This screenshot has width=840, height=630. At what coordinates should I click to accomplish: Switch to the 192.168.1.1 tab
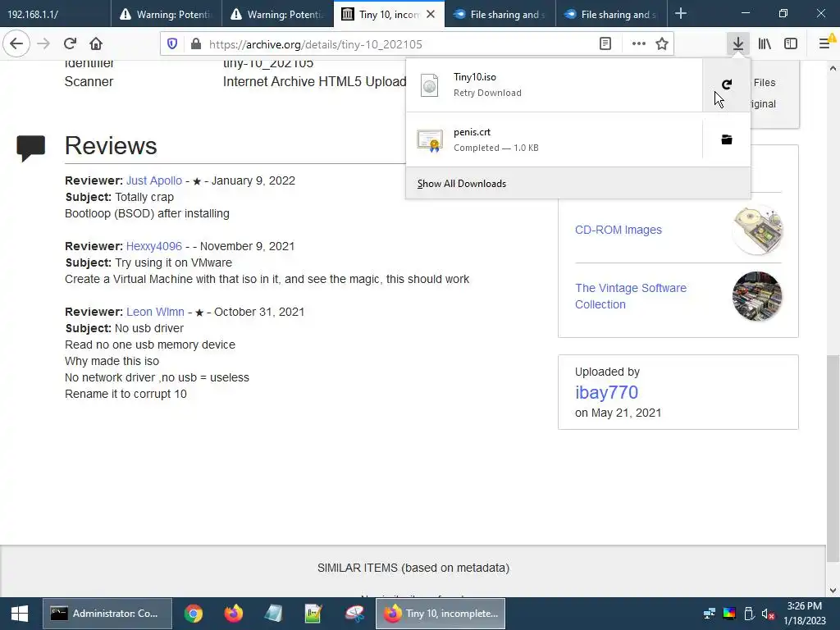click(x=55, y=14)
